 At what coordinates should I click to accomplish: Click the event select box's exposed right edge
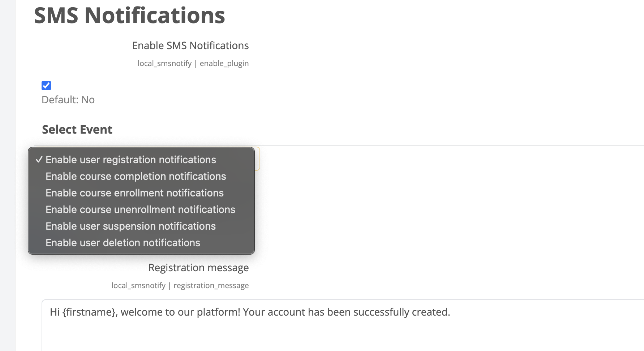(257, 159)
